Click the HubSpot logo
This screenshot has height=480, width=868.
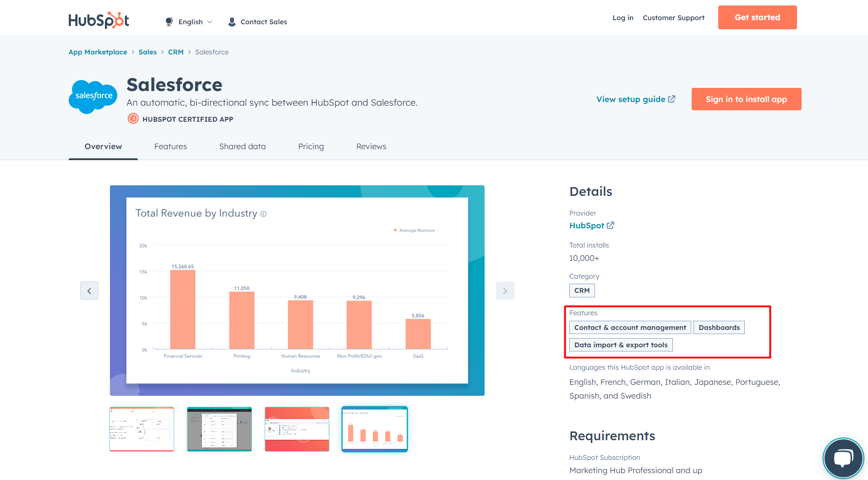click(x=98, y=20)
